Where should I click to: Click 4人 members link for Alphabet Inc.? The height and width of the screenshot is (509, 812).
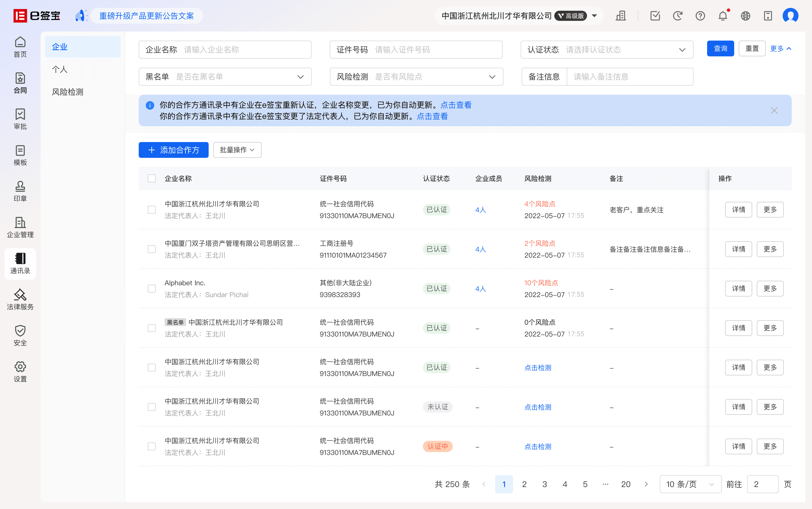pos(480,289)
